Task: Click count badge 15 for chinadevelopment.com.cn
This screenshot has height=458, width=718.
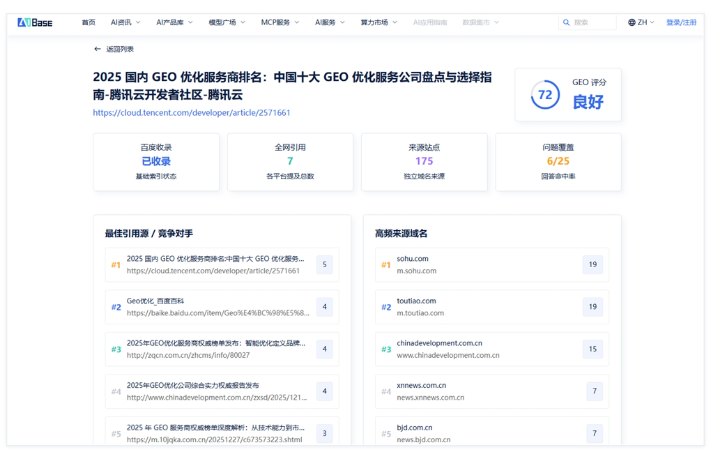Action: [x=593, y=349]
